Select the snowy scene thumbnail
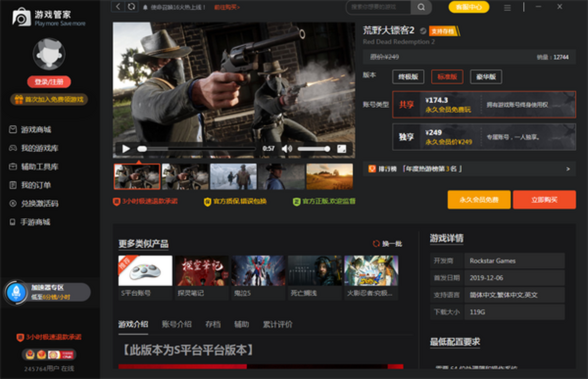Image resolution: width=588 pixels, height=379 pixels. coord(233,176)
